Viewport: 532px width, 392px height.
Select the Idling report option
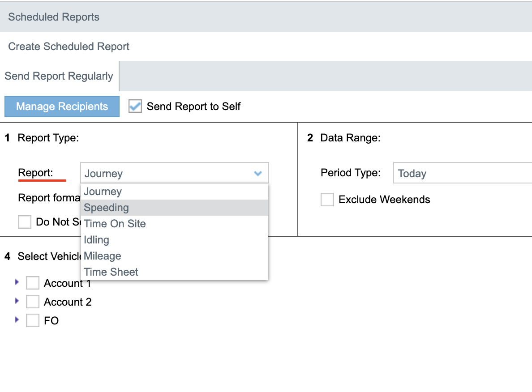coord(97,240)
